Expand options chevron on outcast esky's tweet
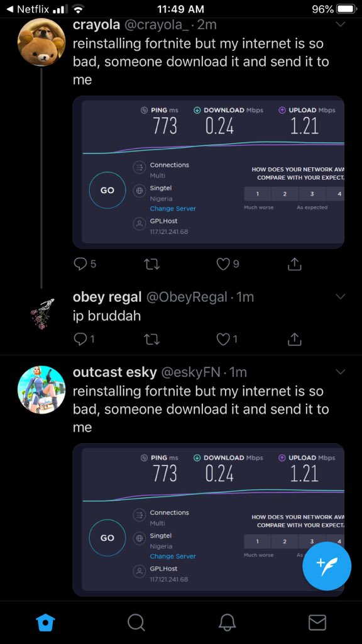 coord(340,372)
